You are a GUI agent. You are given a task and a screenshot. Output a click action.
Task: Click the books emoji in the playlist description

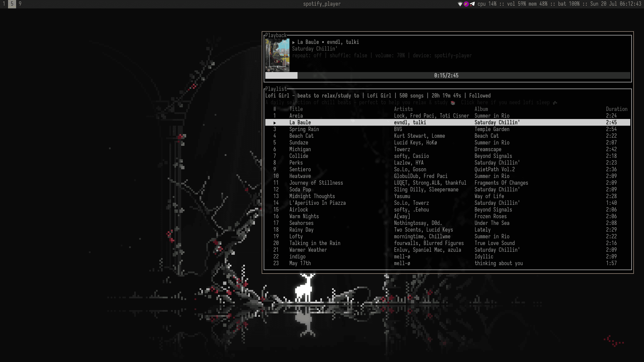tap(453, 103)
